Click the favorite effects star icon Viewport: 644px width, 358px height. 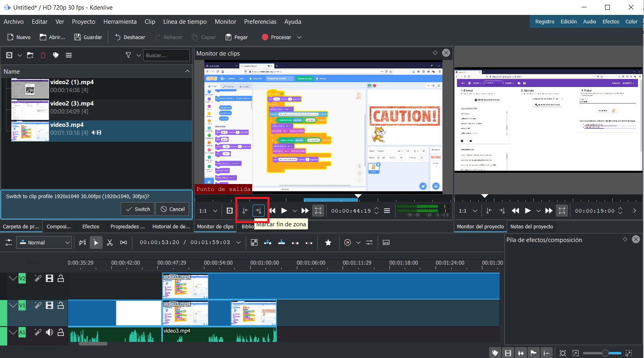[328, 242]
